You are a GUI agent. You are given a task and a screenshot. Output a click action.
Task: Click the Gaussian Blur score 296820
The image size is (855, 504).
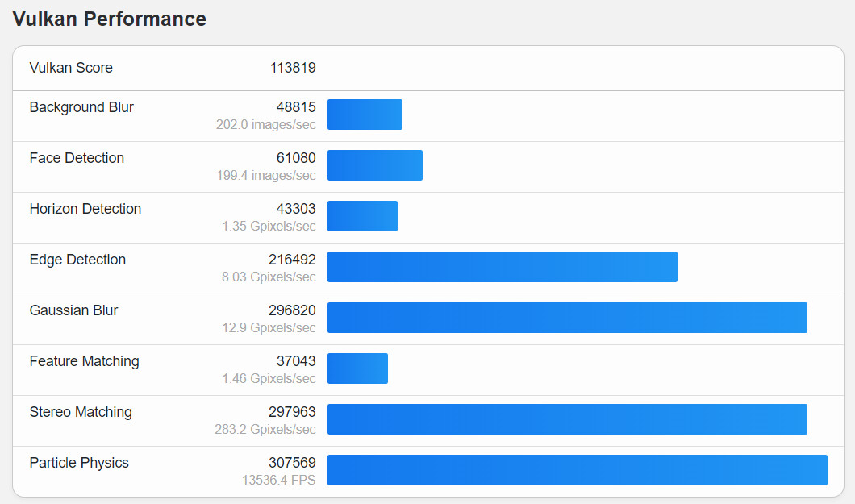click(292, 310)
